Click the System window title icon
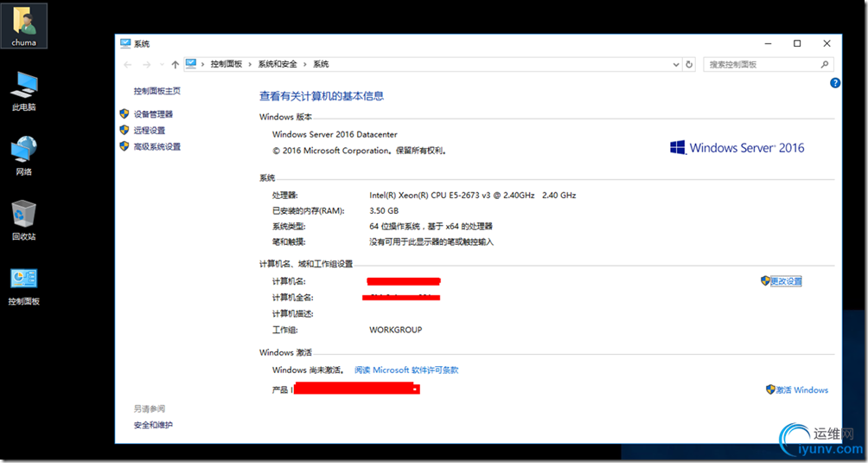 [125, 43]
